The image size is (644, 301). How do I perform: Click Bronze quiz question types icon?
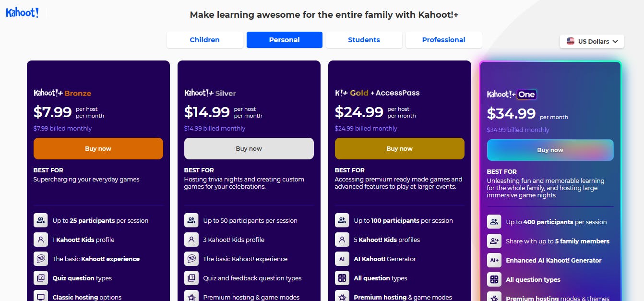(x=40, y=278)
